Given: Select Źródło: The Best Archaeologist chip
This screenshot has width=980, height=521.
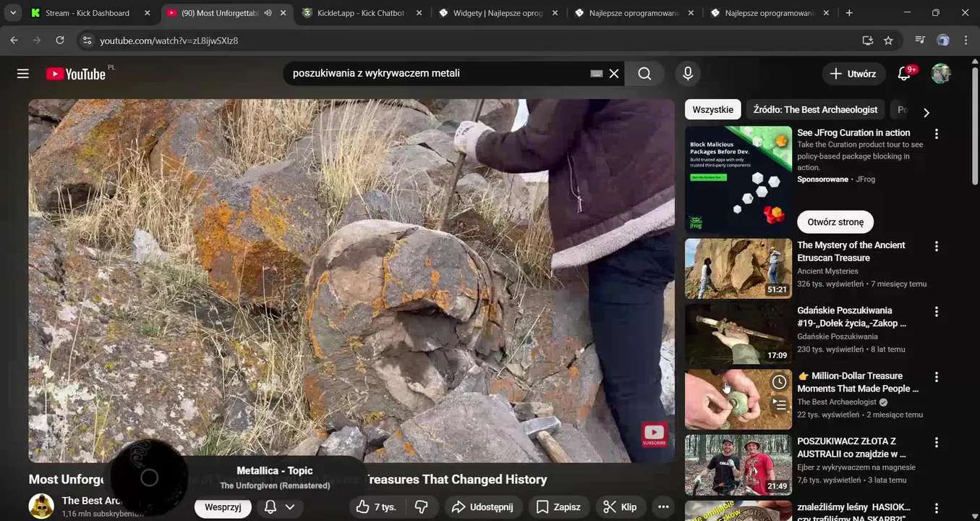Looking at the screenshot, I should pos(815,110).
